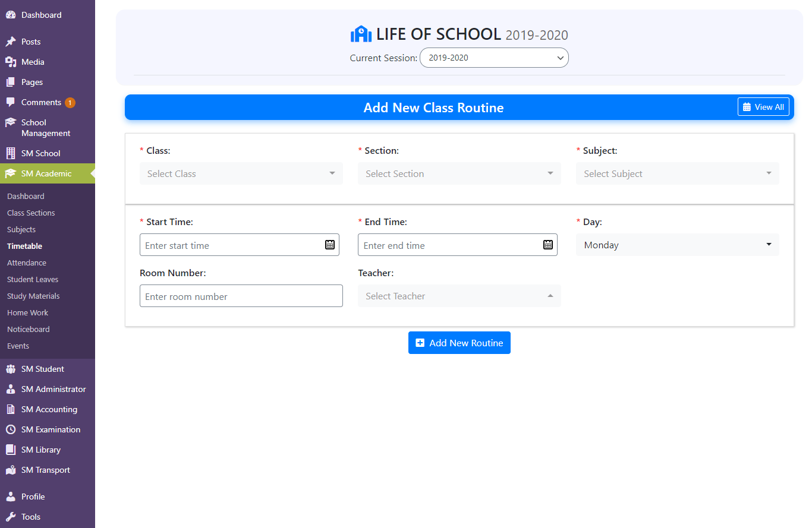Click the SM Student group icon

[10, 369]
